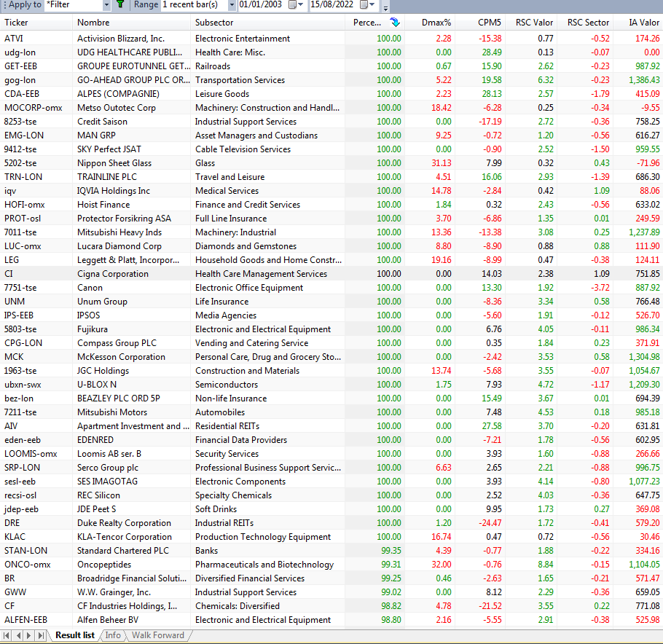Open the calendar picker for start date 01/01/2003
Viewport: 663px width, 644px height.
coord(296,4)
